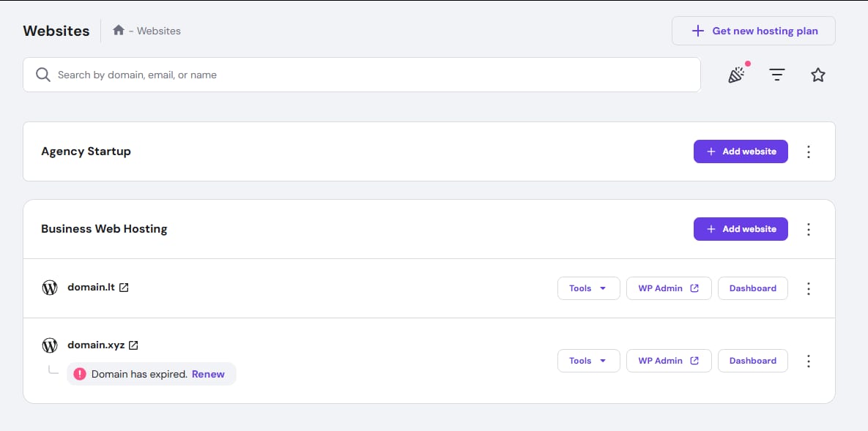868x431 pixels.
Task: Add website to Business Web Hosting
Action: click(741, 229)
